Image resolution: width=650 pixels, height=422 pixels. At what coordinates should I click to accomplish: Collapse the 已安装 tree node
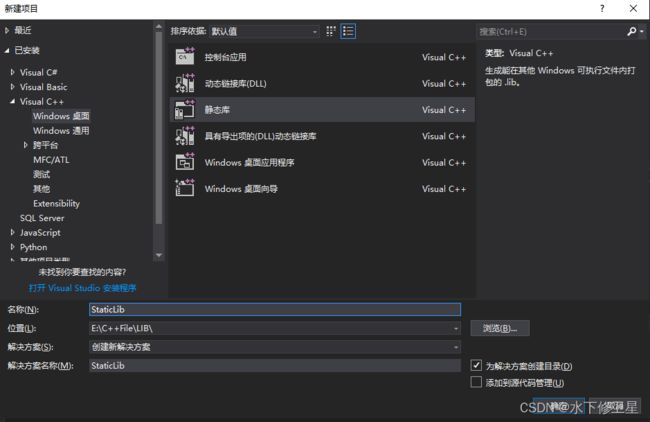pos(7,50)
